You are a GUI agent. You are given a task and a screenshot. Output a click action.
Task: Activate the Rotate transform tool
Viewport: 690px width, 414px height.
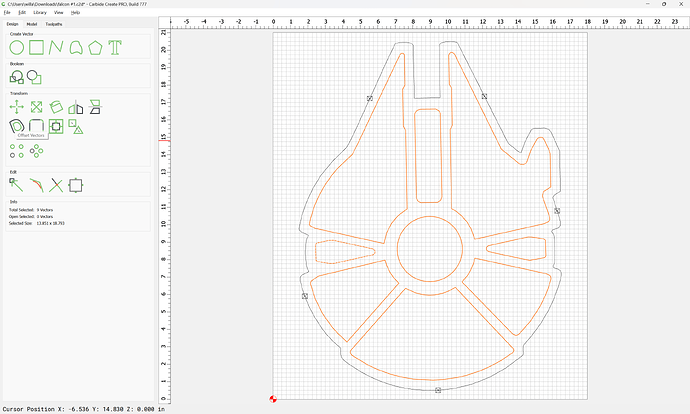point(56,107)
